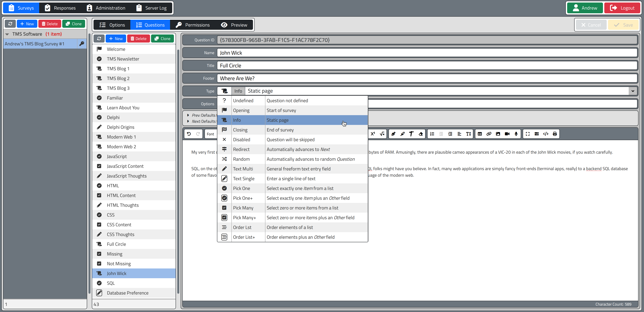Click the undo arrow in editor toolbar
This screenshot has height=312, width=644.
[x=189, y=134]
